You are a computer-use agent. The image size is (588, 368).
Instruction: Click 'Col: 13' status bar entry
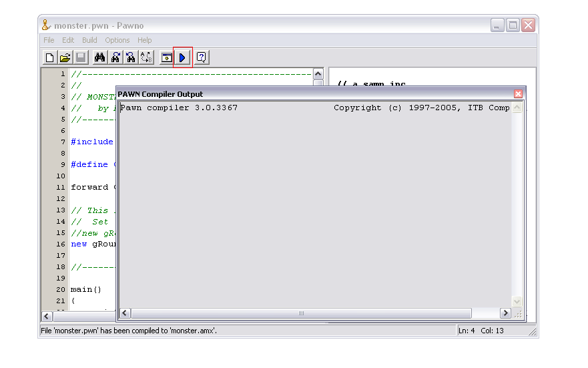[x=492, y=331]
